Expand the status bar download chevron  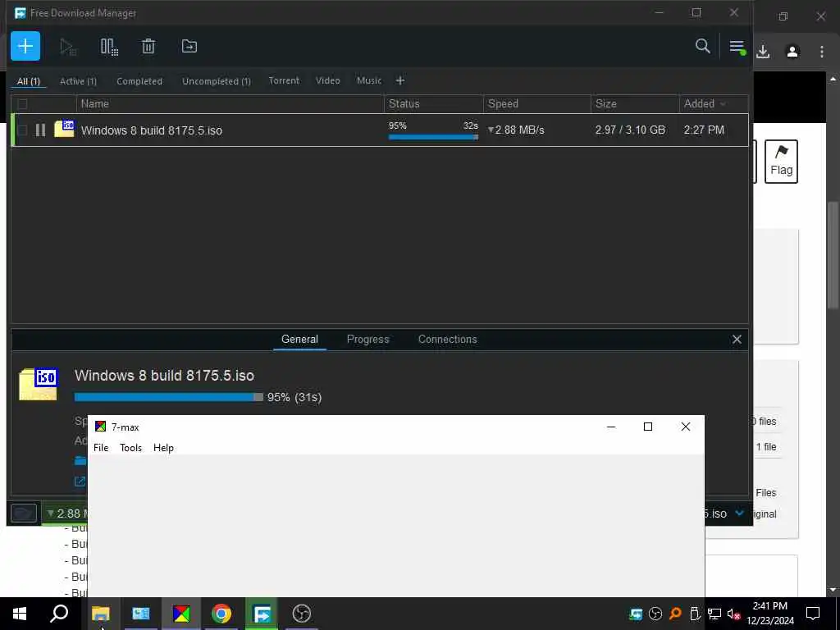coord(739,514)
